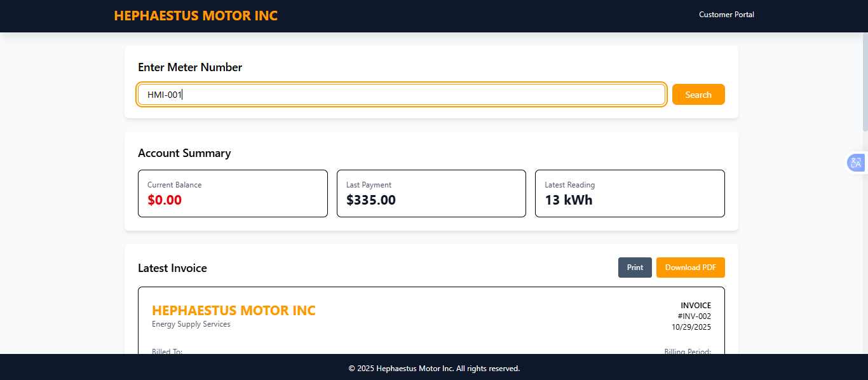Image resolution: width=868 pixels, height=380 pixels.
Task: Click the Energy Supply Services subtitle
Action: [x=191, y=324]
